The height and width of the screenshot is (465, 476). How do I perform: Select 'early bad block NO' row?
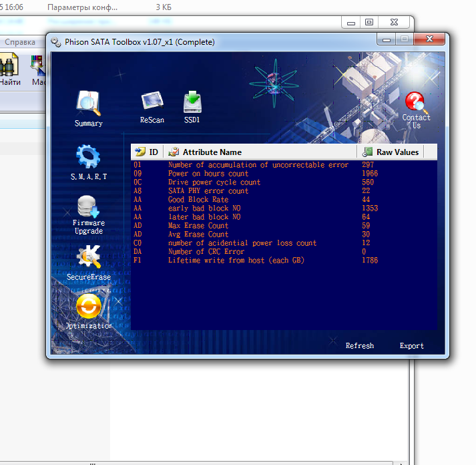point(284,208)
